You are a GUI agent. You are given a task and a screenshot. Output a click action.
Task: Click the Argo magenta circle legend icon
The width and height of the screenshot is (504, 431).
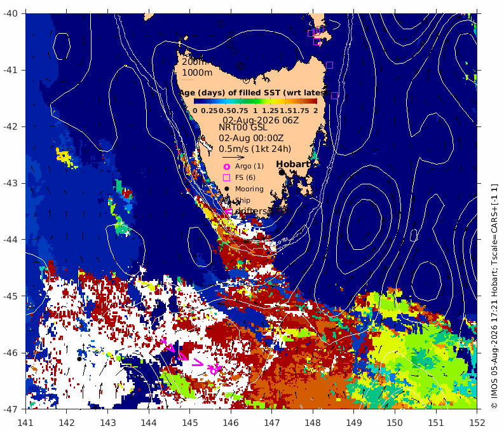227,167
